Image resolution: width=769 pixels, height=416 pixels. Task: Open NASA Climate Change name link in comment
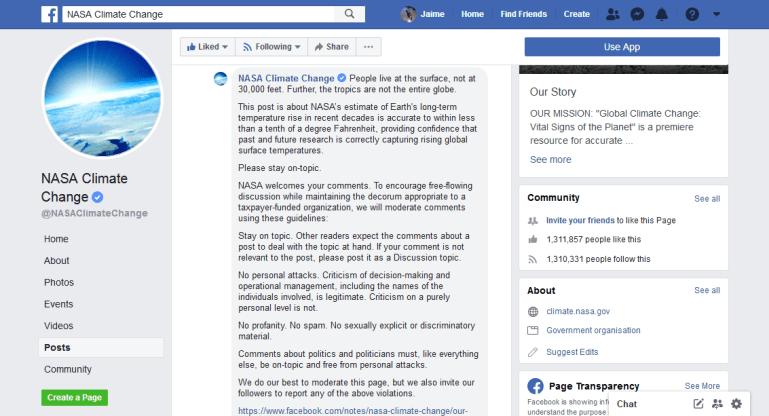pyautogui.click(x=286, y=78)
